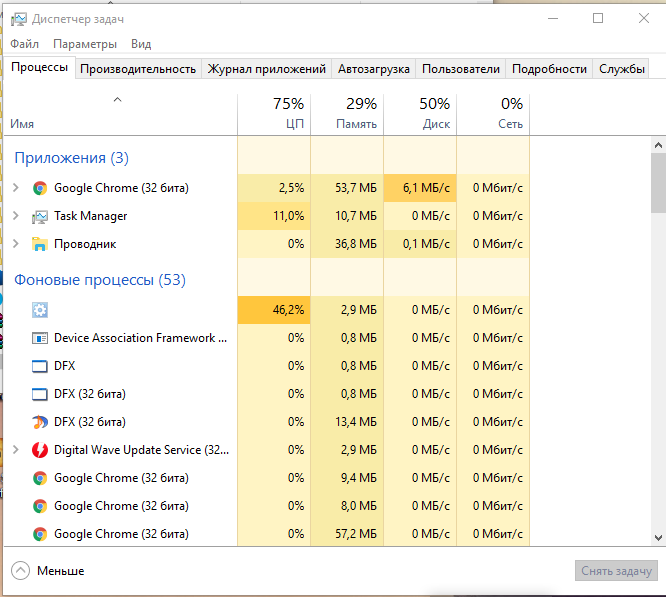Click the 11,0% CPU value of Task Manager
Viewport: 666px width, 597px height.
click(288, 216)
